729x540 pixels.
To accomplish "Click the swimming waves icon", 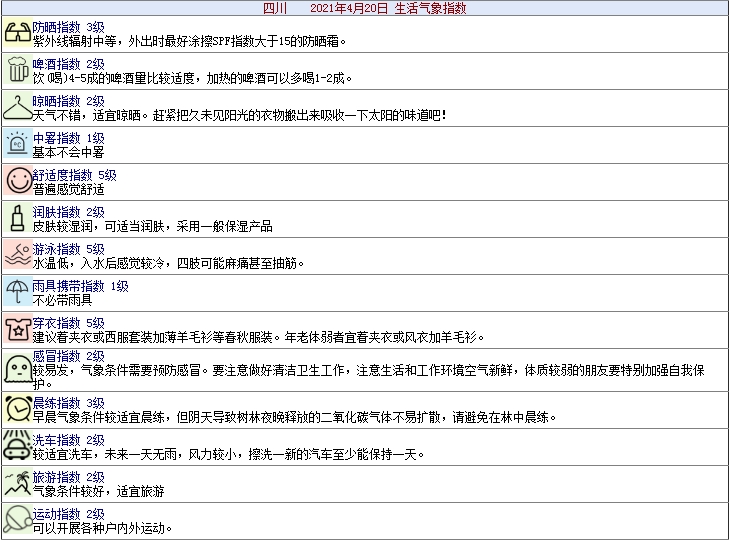I will pyautogui.click(x=17, y=255).
